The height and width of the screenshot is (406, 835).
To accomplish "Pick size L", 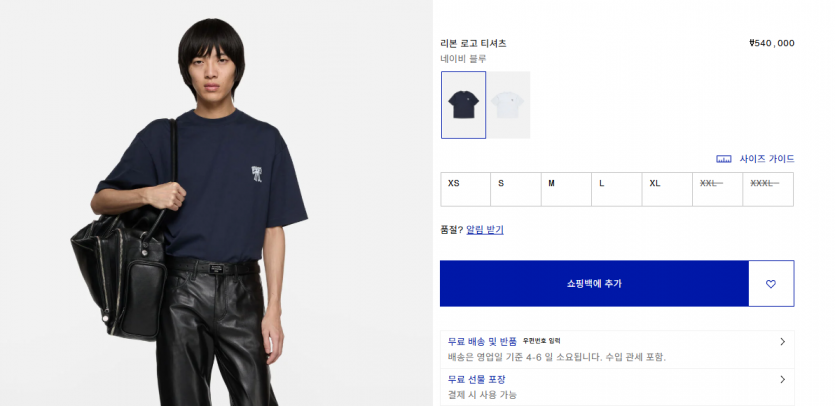I will coord(617,189).
